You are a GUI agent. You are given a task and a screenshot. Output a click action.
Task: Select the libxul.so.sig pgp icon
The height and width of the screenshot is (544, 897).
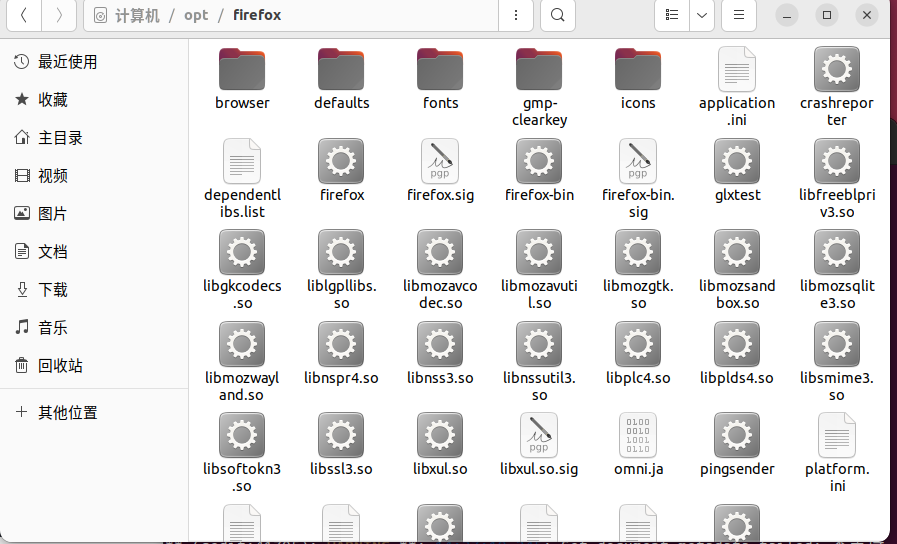click(539, 435)
